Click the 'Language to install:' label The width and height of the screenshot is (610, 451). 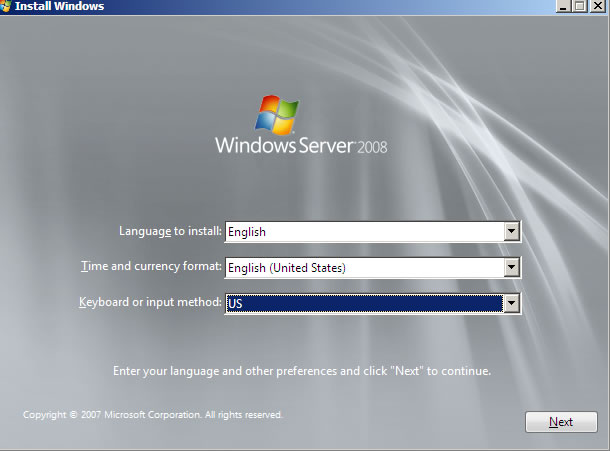pos(170,231)
